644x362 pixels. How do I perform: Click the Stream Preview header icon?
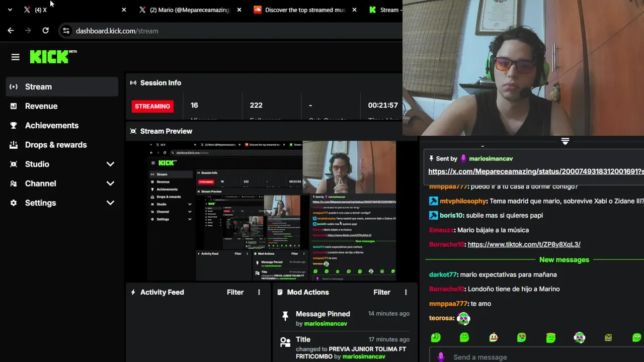tap(133, 131)
